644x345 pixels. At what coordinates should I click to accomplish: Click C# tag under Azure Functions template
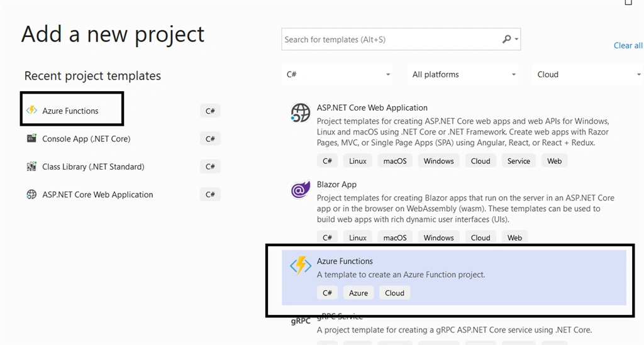pos(327,293)
